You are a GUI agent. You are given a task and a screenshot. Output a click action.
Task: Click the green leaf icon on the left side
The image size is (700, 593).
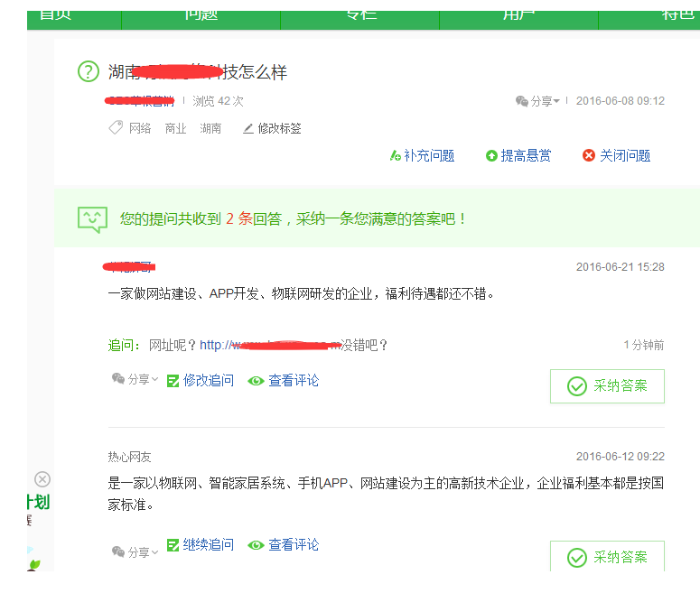point(33,565)
